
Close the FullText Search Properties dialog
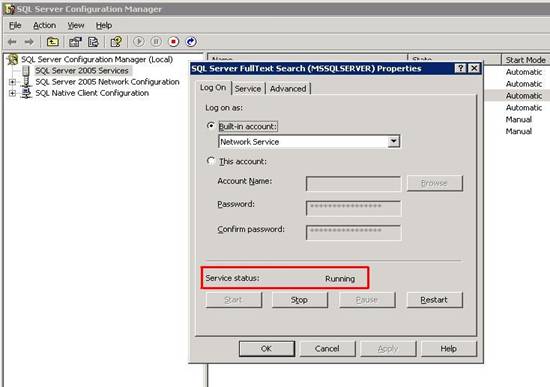474,68
